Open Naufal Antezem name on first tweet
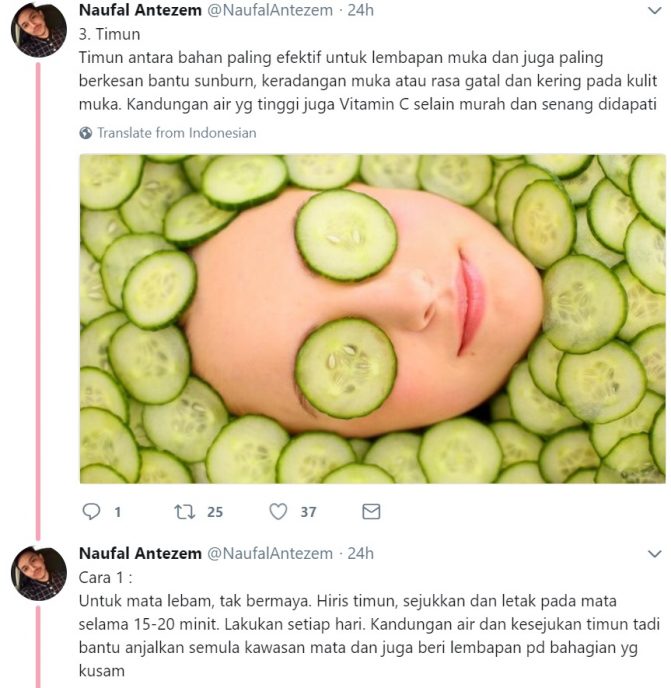Image resolution: width=671 pixels, height=688 pixels. [140, 10]
